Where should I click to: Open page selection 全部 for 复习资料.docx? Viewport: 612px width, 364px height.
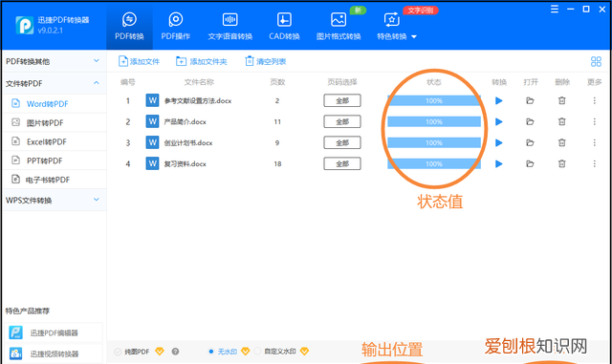[342, 164]
